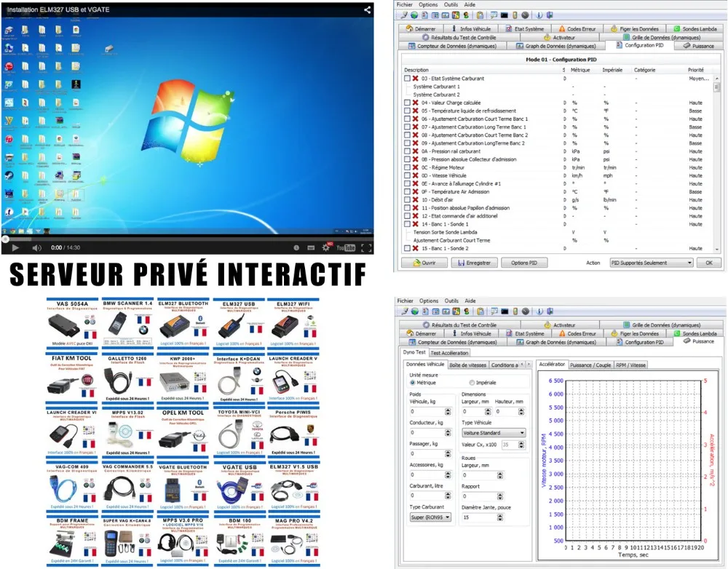Open the Fichier menu in the top PID window
The width and height of the screenshot is (728, 569).
point(404,4)
